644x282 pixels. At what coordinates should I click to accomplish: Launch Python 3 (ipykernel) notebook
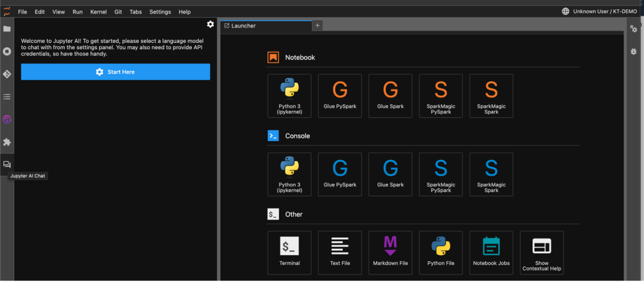tap(289, 96)
